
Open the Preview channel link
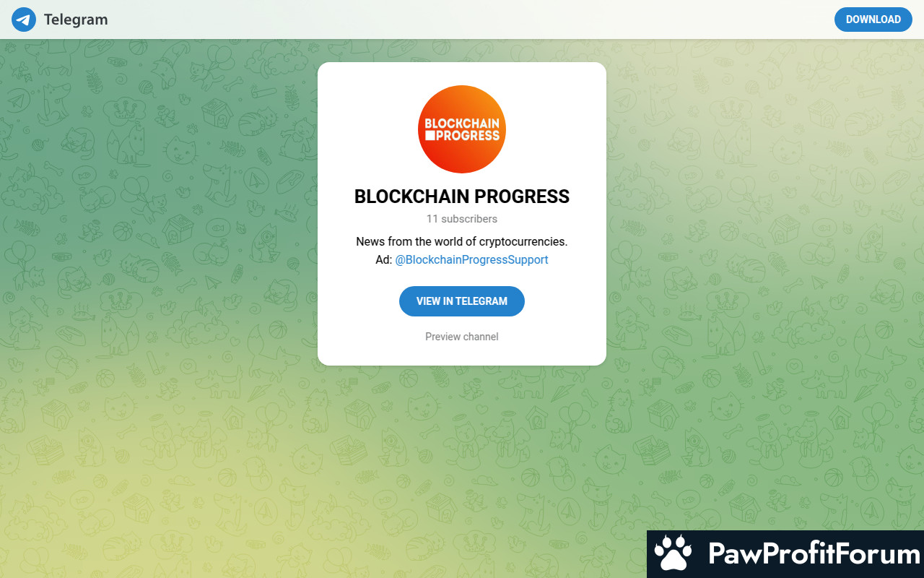(462, 337)
